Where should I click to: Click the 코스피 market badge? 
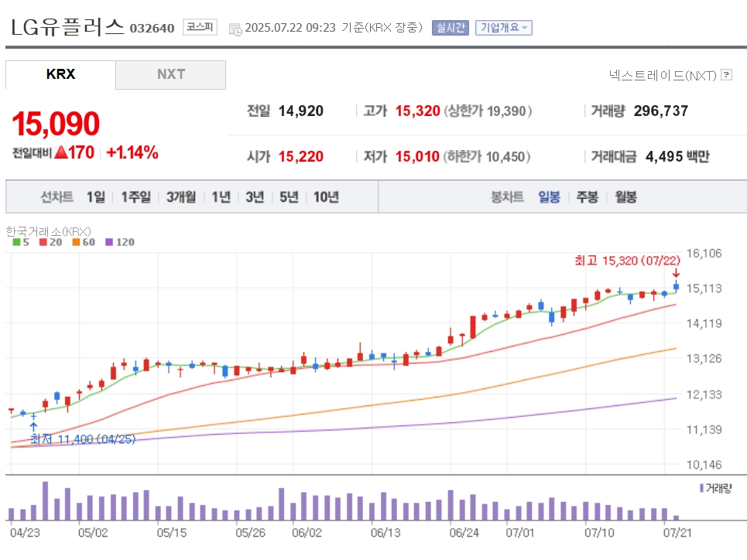[200, 26]
